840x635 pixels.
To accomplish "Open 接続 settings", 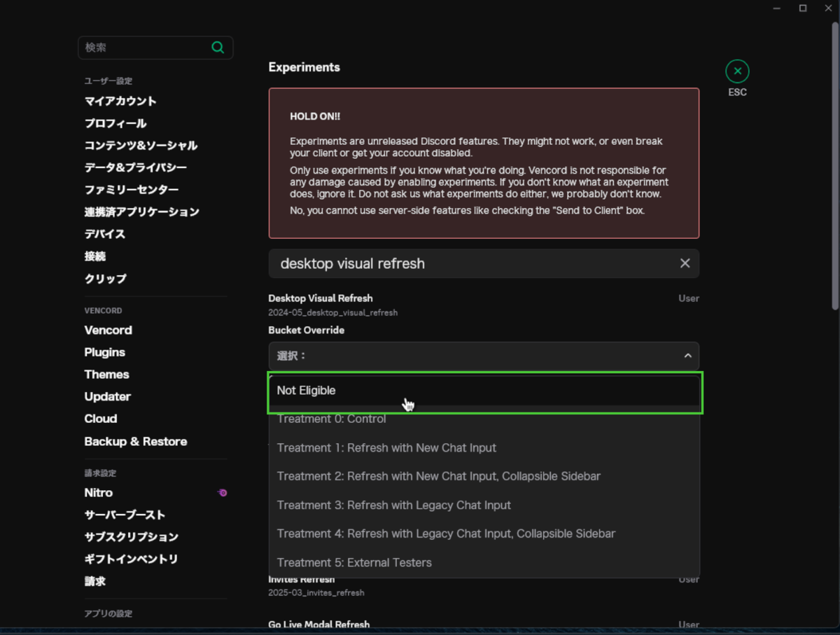I will coord(95,256).
